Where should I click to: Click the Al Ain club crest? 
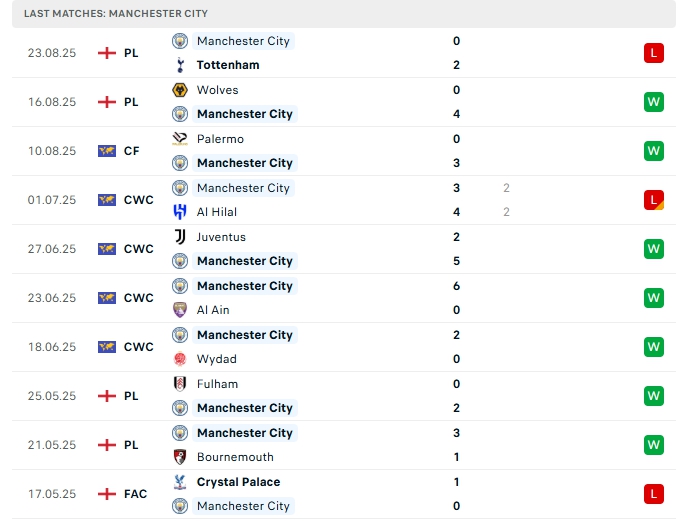point(180,310)
